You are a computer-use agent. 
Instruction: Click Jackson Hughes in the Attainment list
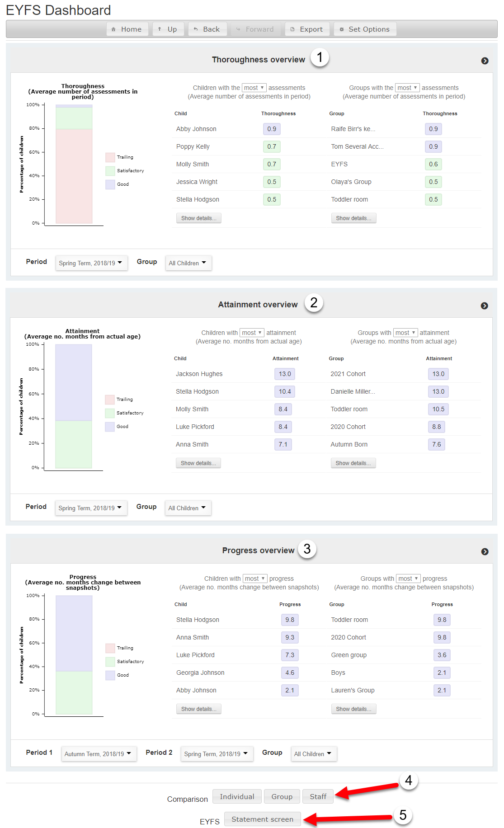199,374
